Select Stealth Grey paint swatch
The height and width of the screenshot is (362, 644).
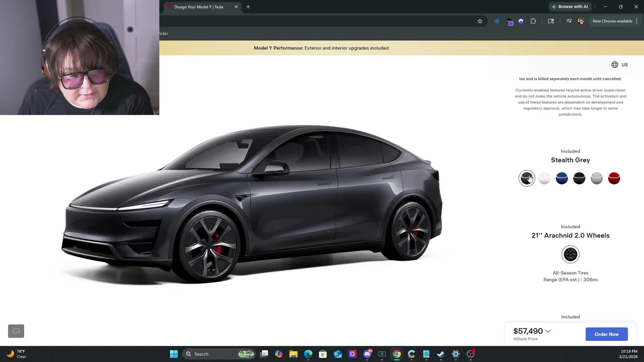pos(527,178)
